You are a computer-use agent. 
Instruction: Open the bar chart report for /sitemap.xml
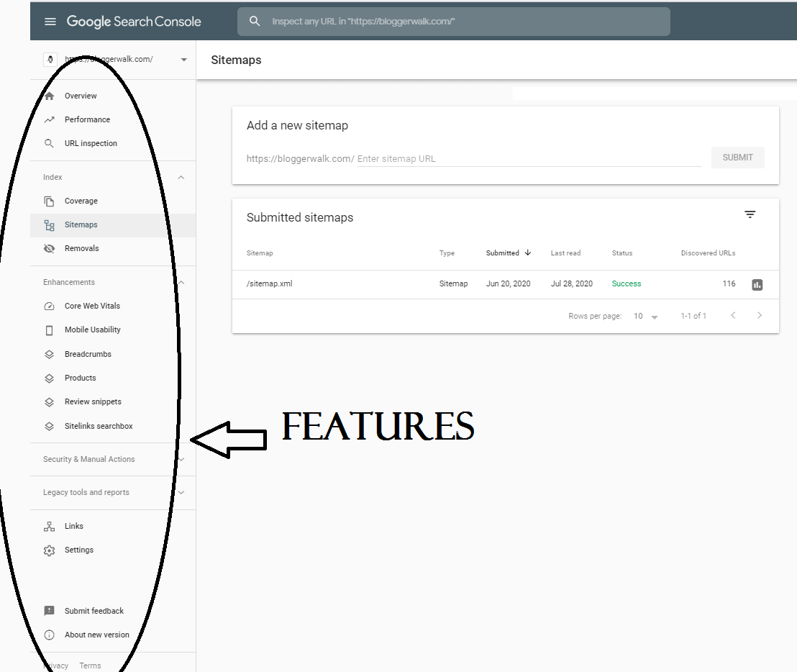757,285
